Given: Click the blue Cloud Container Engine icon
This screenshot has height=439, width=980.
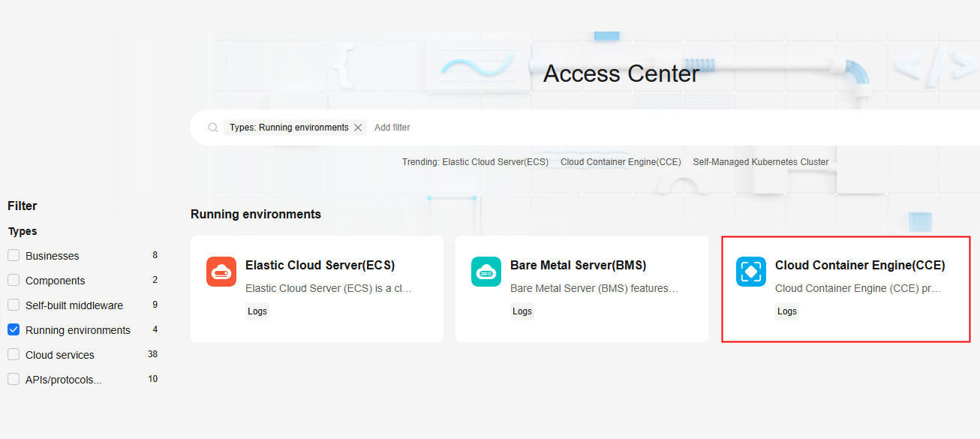Looking at the screenshot, I should (751, 272).
